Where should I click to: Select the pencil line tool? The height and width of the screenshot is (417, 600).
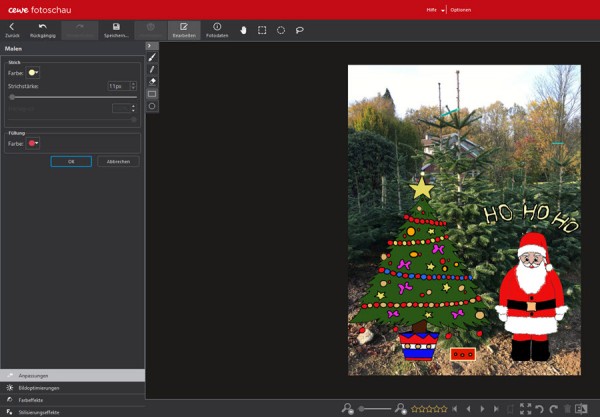coord(152,69)
